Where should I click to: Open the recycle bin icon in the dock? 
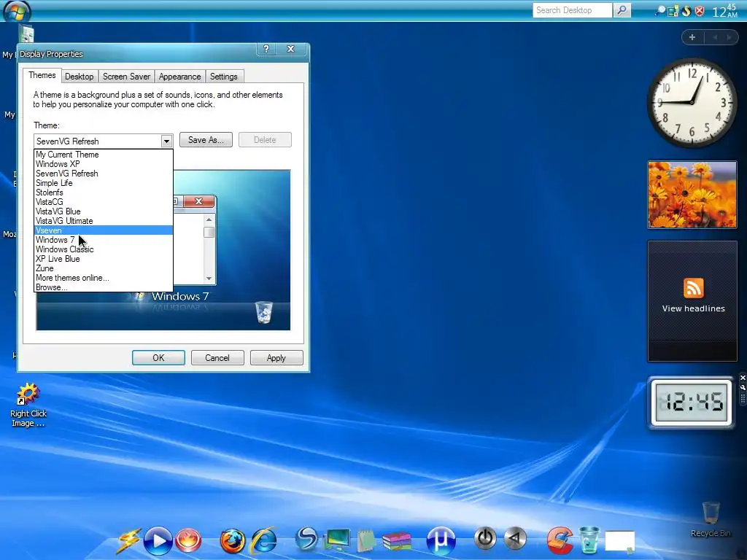(589, 540)
